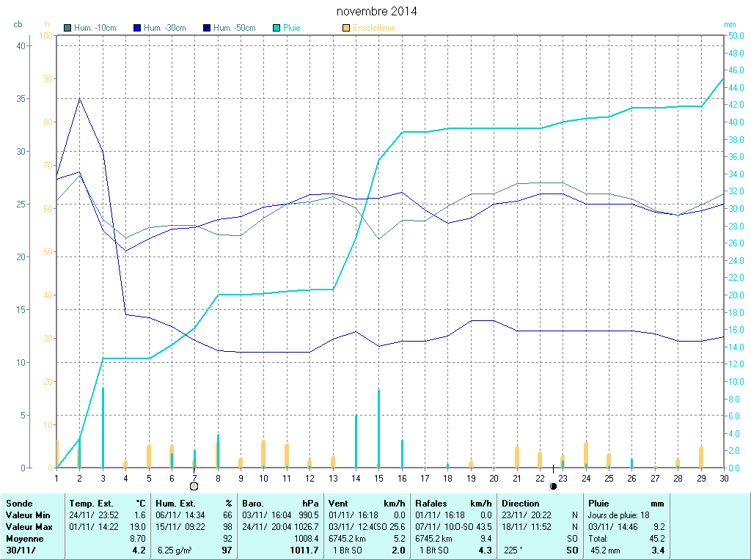Click the Temp. Ext. column header
This screenshot has height=560, width=751.
(91, 504)
